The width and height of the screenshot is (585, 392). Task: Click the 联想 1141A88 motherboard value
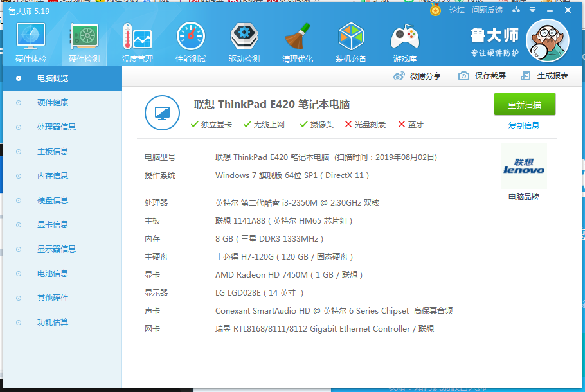point(284,221)
